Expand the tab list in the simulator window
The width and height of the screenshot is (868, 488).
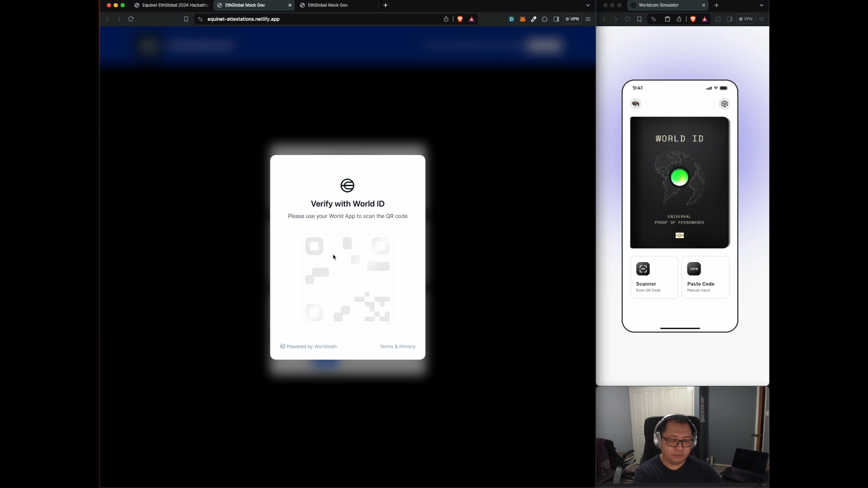(x=762, y=5)
